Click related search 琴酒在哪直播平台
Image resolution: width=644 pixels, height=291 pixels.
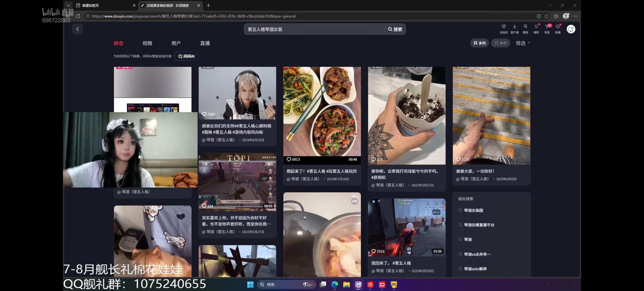[x=479, y=225]
